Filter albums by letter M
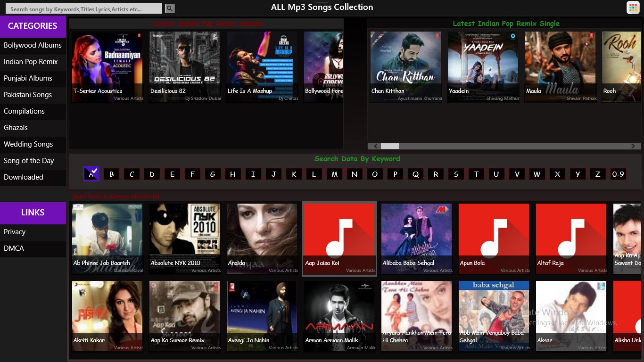This screenshot has width=644, height=362. pyautogui.click(x=334, y=174)
